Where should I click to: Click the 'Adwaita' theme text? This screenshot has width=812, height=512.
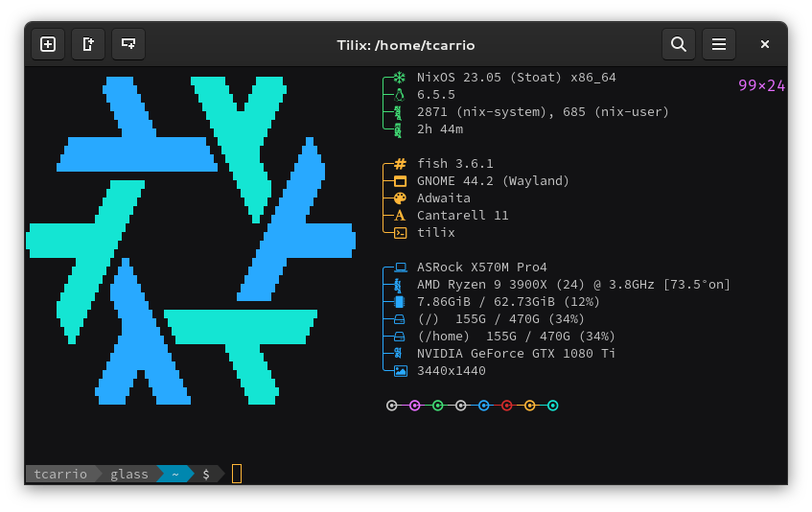point(444,198)
